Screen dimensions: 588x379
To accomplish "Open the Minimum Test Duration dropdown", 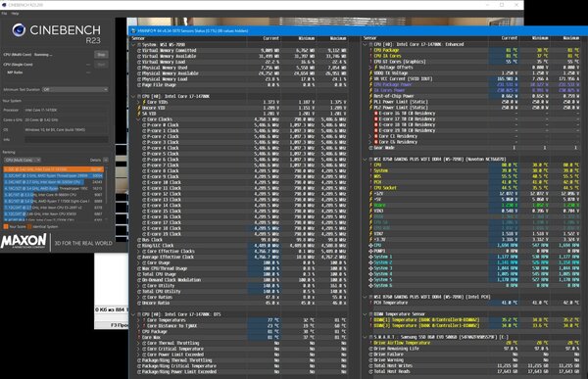I will coord(75,89).
